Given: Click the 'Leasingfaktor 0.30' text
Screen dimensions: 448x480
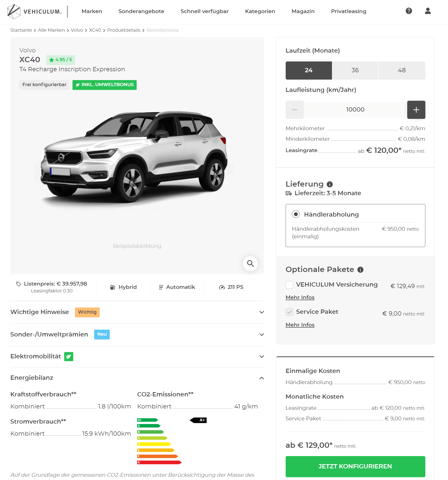Looking at the screenshot, I should pos(52,291).
